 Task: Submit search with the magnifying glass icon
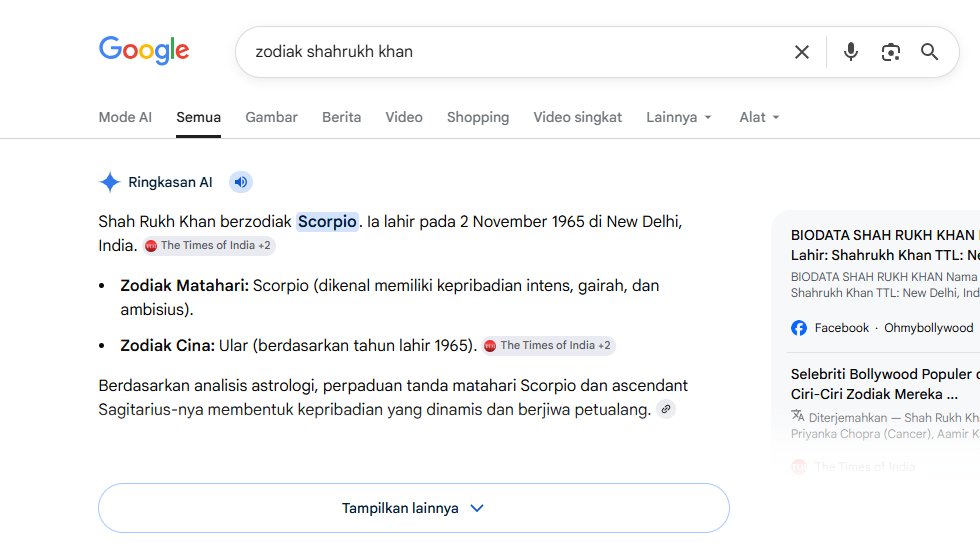[929, 52]
